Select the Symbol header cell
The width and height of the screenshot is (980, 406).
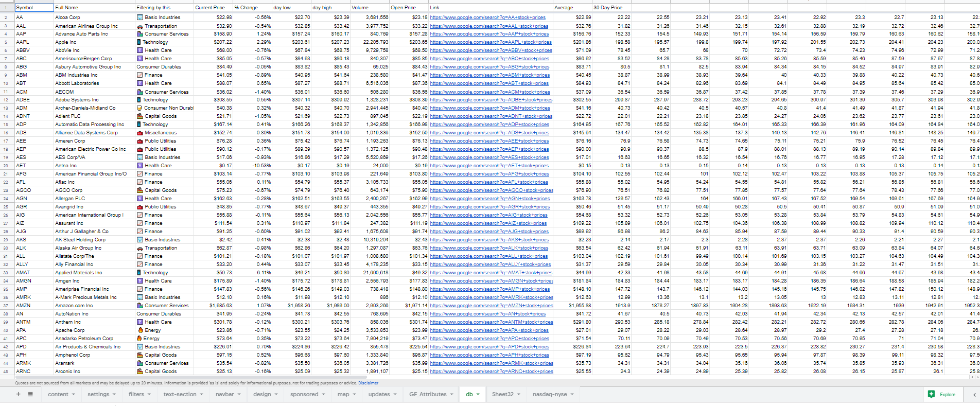pos(34,8)
